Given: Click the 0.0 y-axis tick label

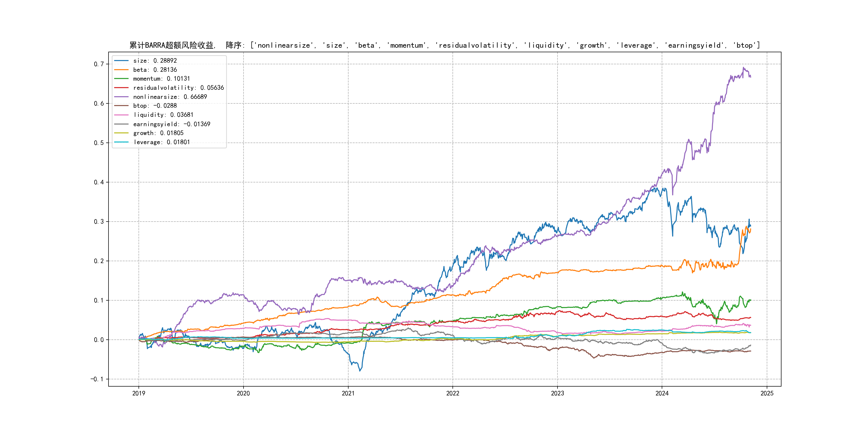Looking at the screenshot, I should 99,340.
